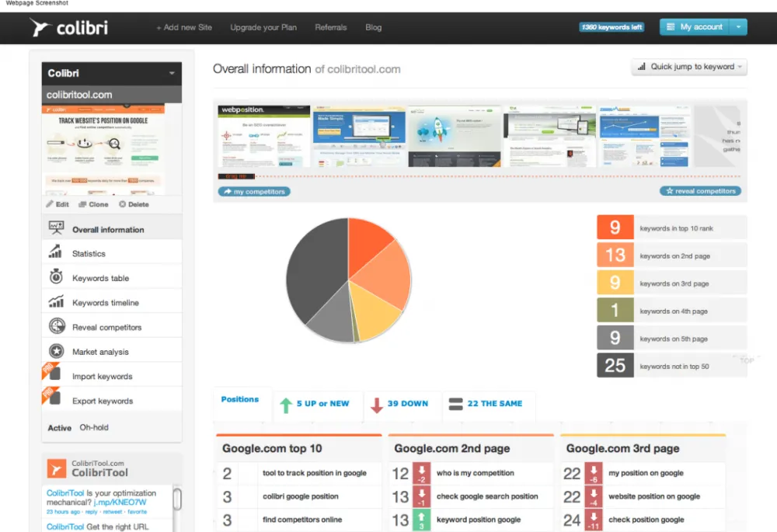Click the orange 9 top 10 rank swatch
777x532 pixels.
click(x=615, y=228)
